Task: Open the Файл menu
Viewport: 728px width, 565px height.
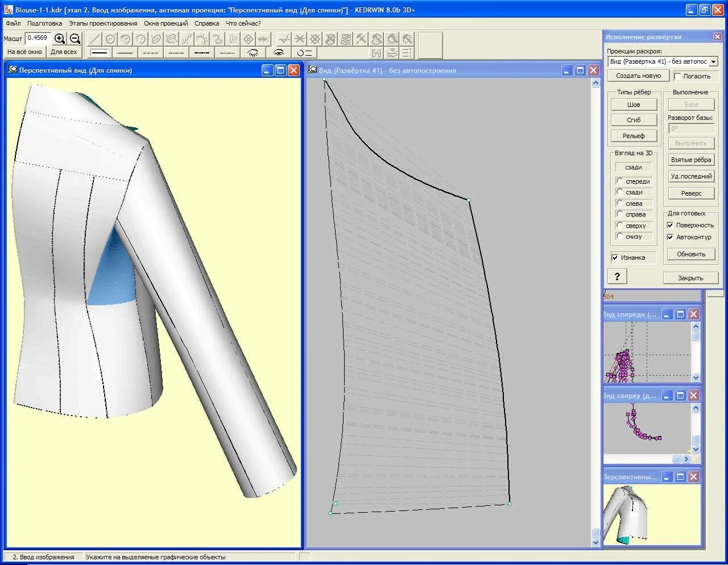Action: tap(13, 23)
